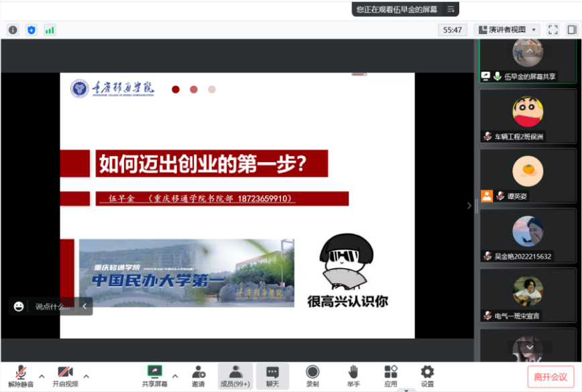Image resolution: width=582 pixels, height=392 pixels.
Task: Unmute the microphone with 解除静音
Action: 21,375
